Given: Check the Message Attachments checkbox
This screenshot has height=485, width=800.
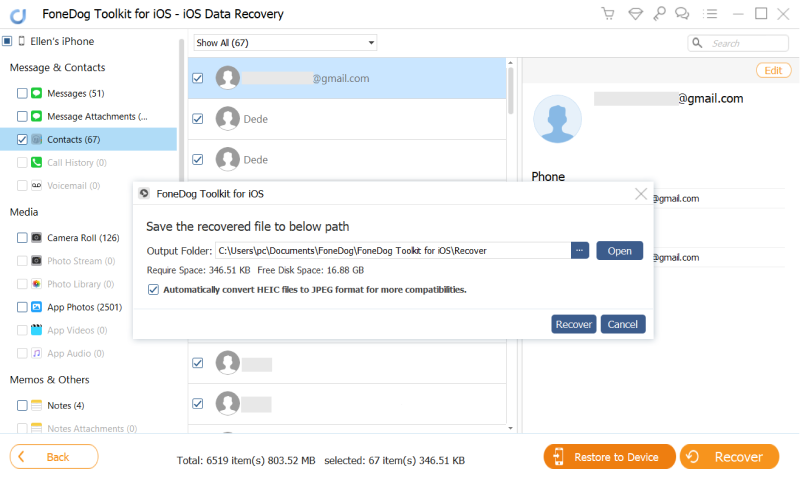Looking at the screenshot, I should pyautogui.click(x=22, y=116).
